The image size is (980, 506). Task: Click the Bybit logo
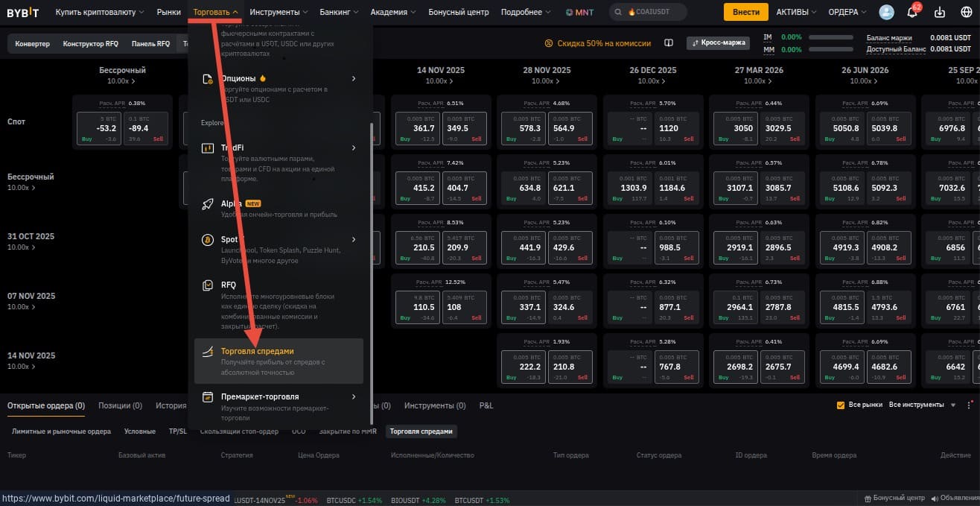(25, 12)
